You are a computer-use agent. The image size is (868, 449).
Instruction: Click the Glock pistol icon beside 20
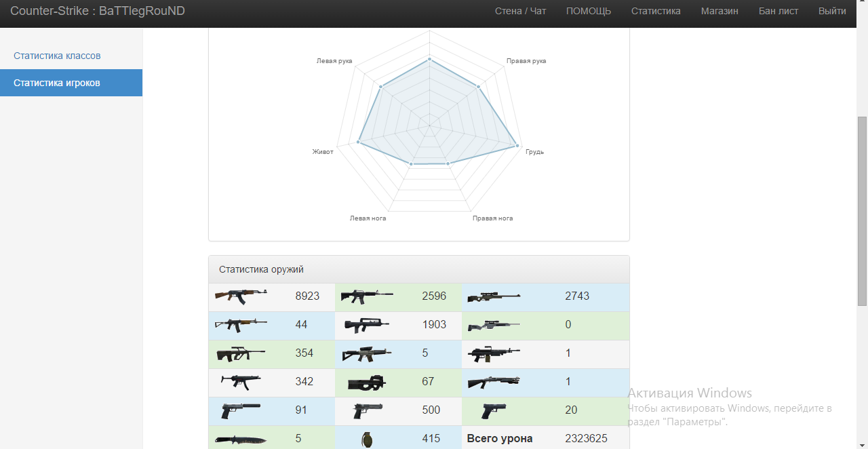pyautogui.click(x=494, y=410)
